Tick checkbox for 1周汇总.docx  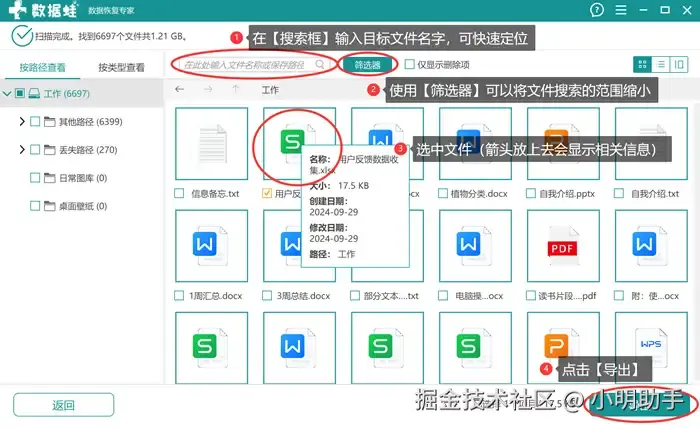coord(179,295)
